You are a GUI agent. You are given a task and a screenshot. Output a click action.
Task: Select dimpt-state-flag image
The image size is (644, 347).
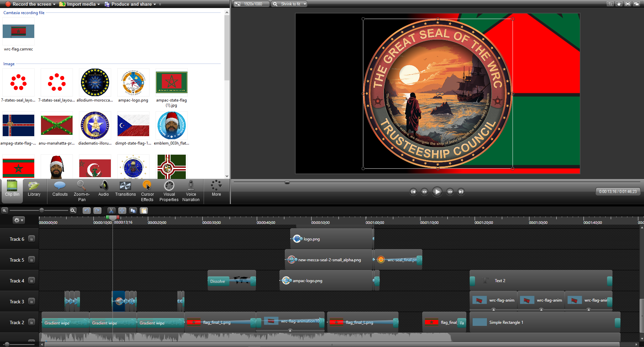(133, 126)
